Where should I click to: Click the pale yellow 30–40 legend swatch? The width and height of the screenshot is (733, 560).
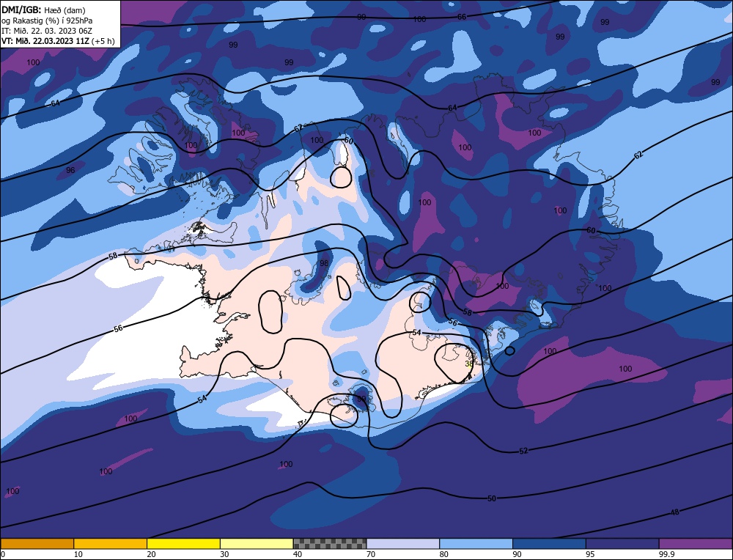tap(257, 543)
